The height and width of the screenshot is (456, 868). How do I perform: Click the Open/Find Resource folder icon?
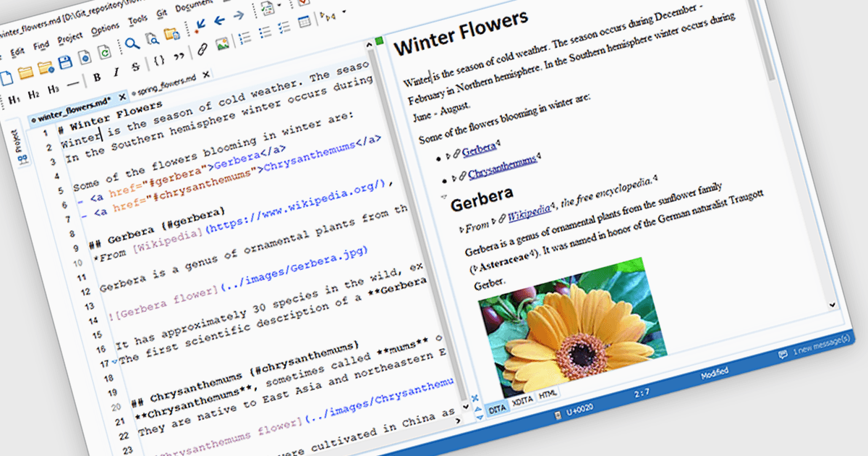[x=171, y=34]
